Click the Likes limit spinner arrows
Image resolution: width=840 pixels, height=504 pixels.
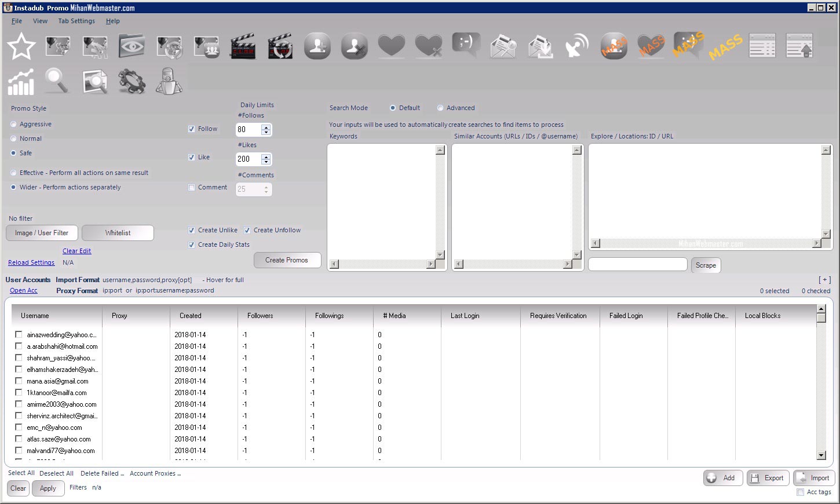(266, 159)
